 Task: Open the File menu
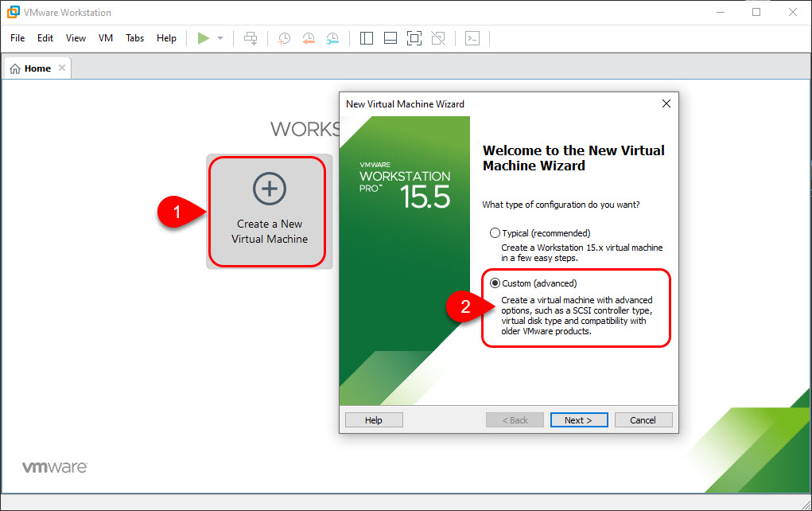17,38
